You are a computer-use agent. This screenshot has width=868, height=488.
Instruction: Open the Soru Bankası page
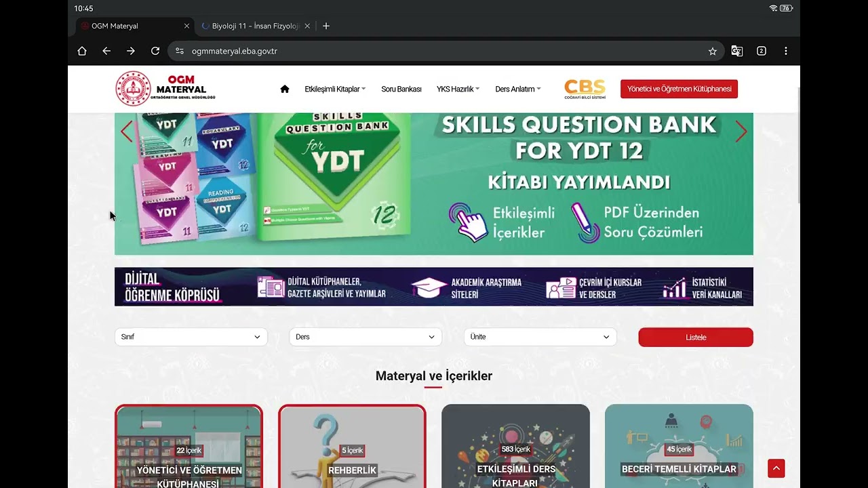pos(401,89)
